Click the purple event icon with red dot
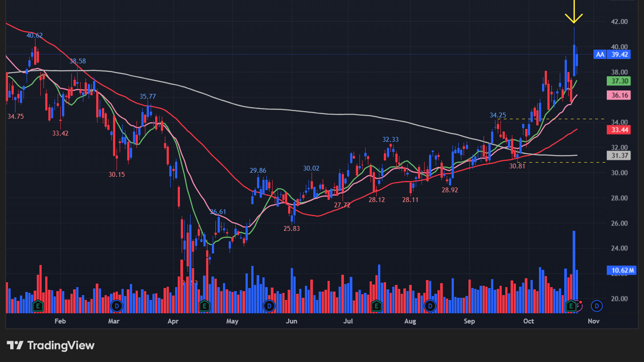Screen dimensions: 644x362 580,305
